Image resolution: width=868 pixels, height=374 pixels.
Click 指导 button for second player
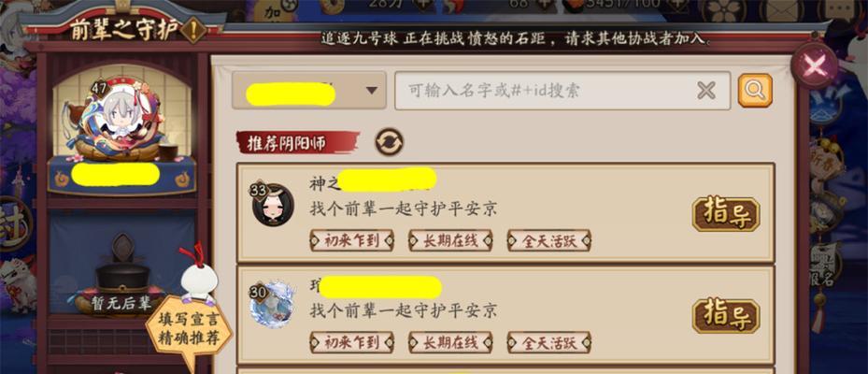click(726, 315)
